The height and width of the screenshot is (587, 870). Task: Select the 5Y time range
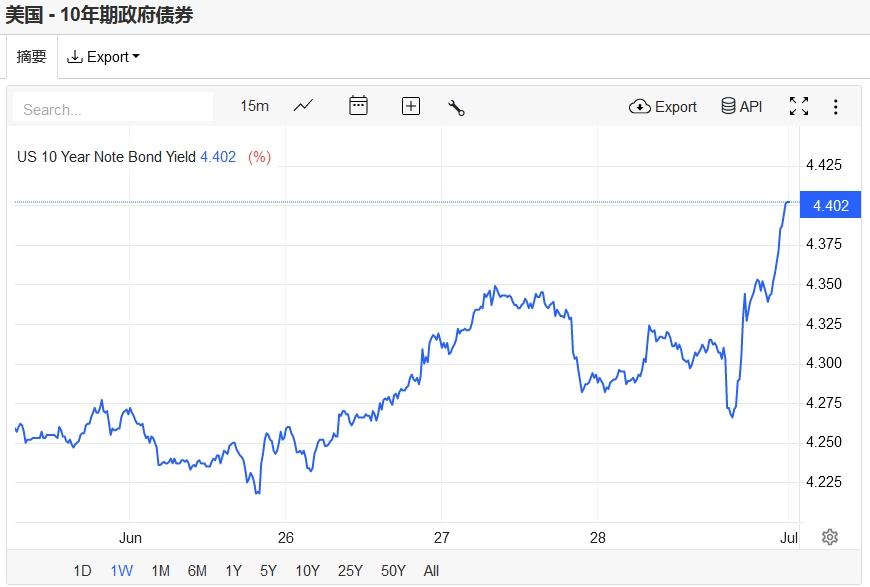click(268, 571)
